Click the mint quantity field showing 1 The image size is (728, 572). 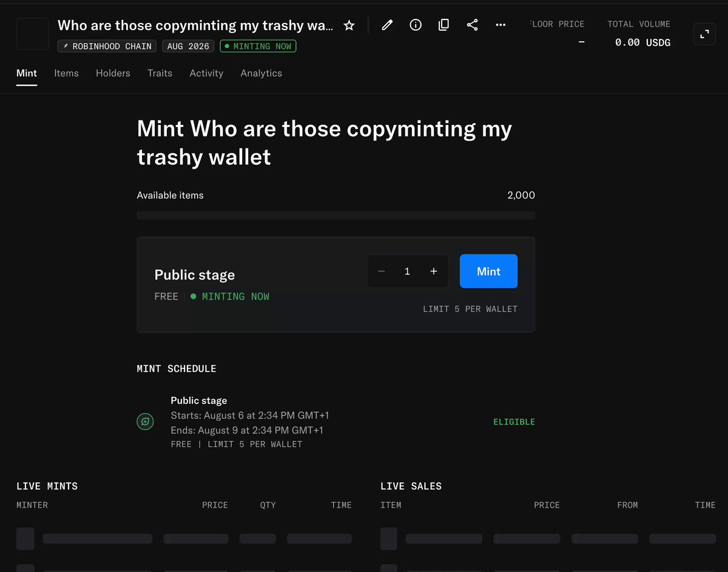tap(407, 271)
